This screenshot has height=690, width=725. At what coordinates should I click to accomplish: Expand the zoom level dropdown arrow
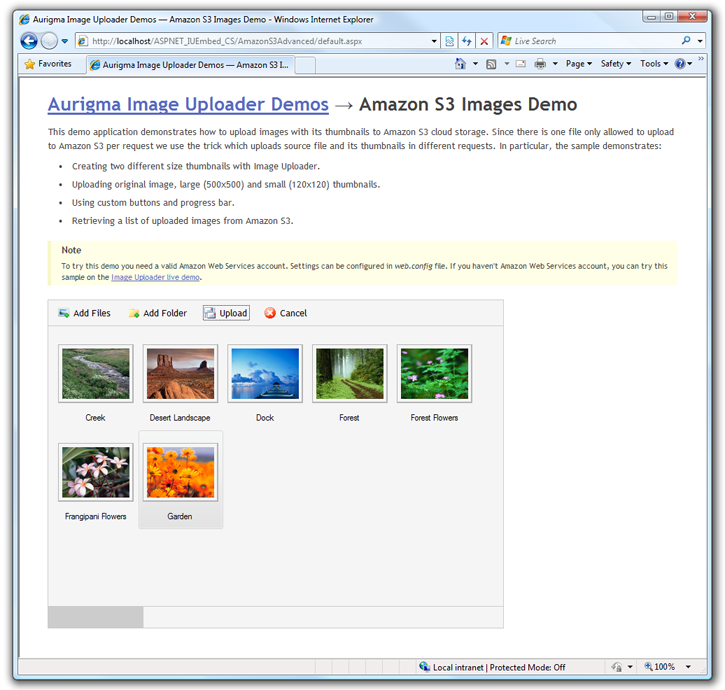[688, 667]
